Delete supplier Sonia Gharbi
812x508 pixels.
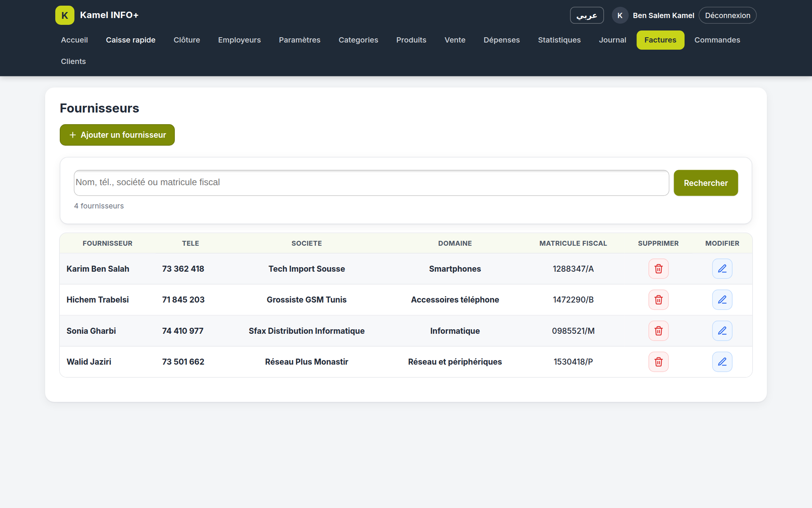click(x=658, y=331)
